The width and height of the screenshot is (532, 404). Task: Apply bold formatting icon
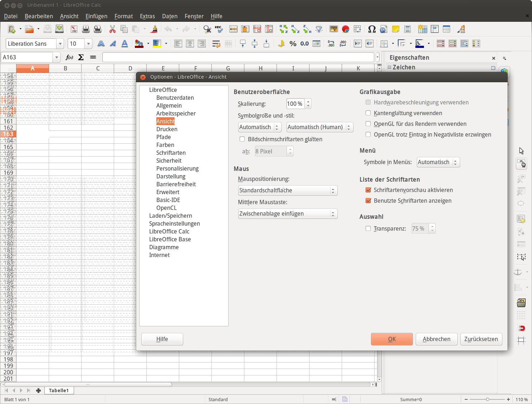click(101, 44)
